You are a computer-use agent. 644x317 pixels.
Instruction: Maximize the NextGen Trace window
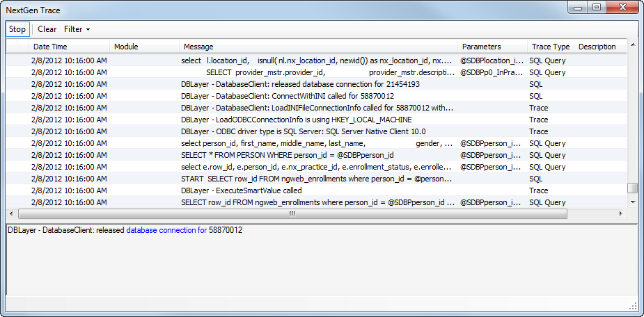point(595,8)
